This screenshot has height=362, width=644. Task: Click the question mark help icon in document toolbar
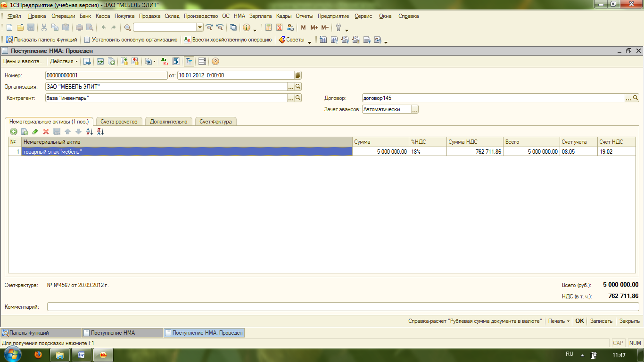[x=215, y=61]
